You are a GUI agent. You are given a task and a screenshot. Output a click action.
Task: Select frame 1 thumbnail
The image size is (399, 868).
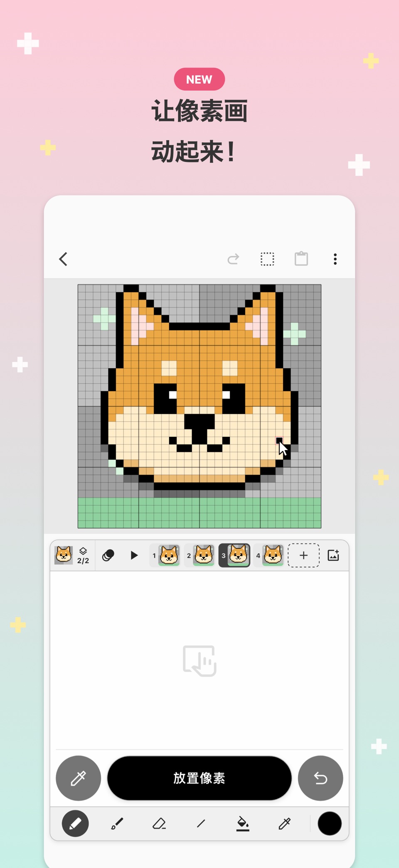click(x=165, y=556)
